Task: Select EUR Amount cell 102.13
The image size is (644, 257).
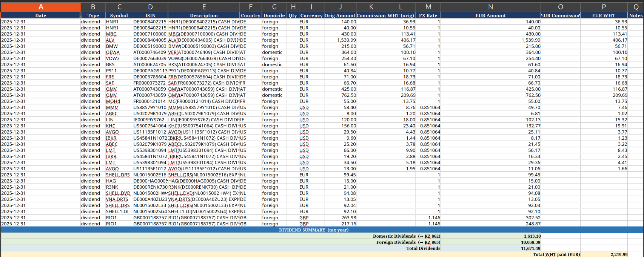Action: [491, 120]
